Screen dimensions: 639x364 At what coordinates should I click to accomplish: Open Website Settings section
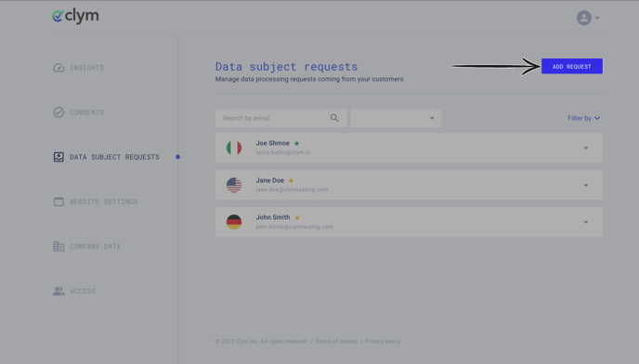tap(103, 201)
